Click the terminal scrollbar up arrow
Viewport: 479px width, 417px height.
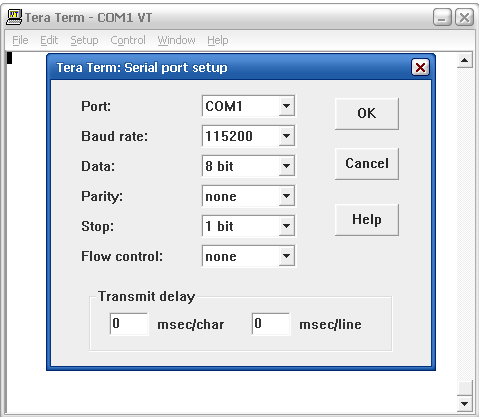[x=465, y=60]
